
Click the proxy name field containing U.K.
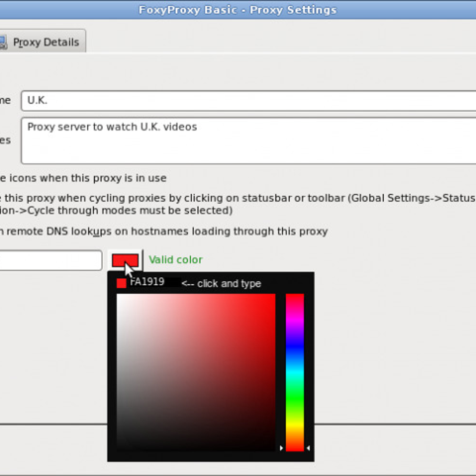248,101
